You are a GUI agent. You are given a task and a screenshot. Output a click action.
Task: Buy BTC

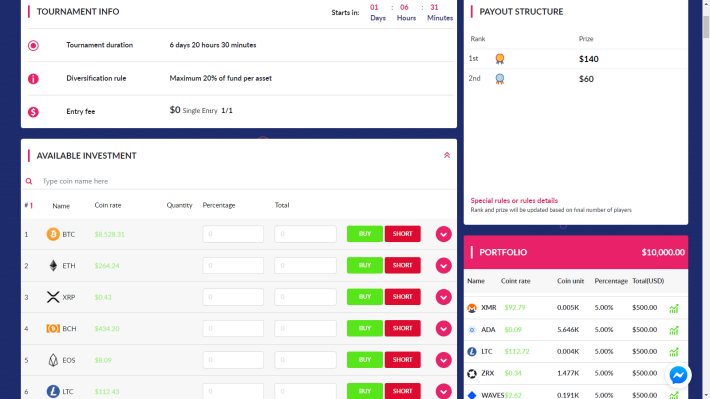click(365, 234)
